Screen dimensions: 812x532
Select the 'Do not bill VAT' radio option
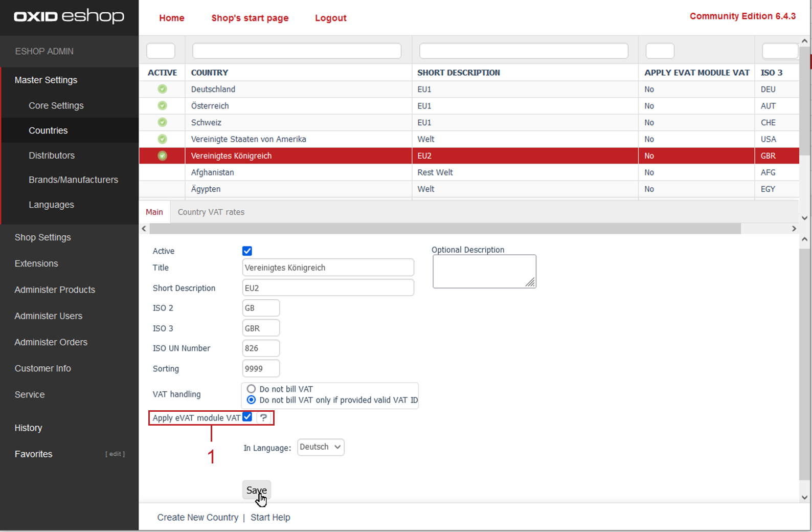(251, 389)
